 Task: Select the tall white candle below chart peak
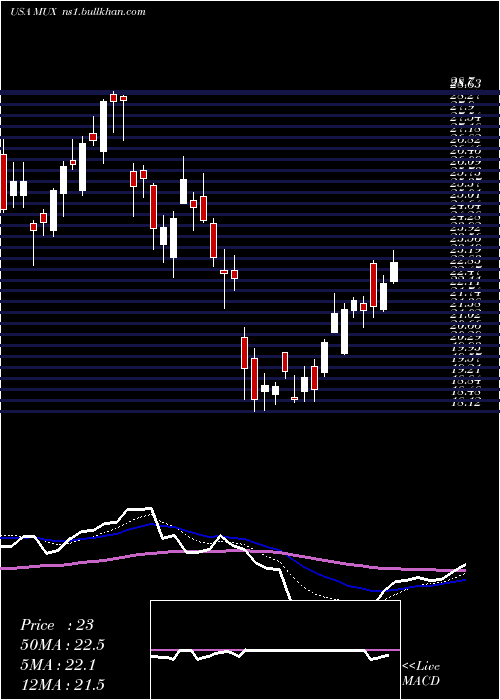(103, 126)
